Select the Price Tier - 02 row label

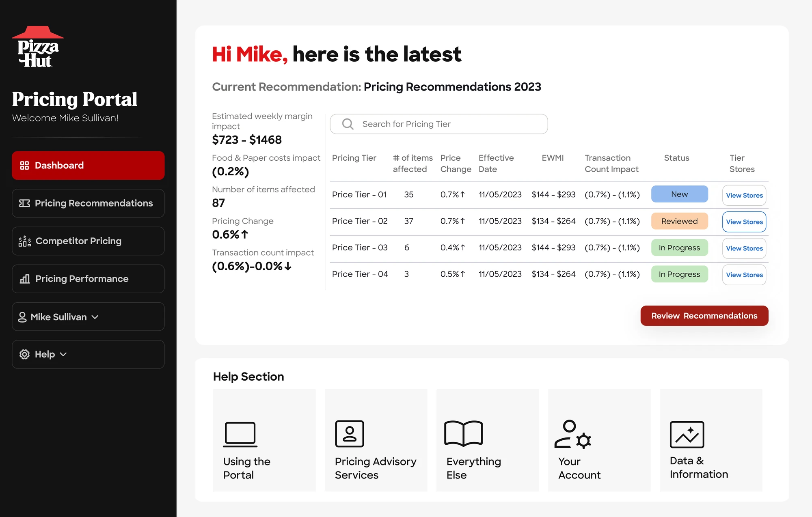click(360, 221)
